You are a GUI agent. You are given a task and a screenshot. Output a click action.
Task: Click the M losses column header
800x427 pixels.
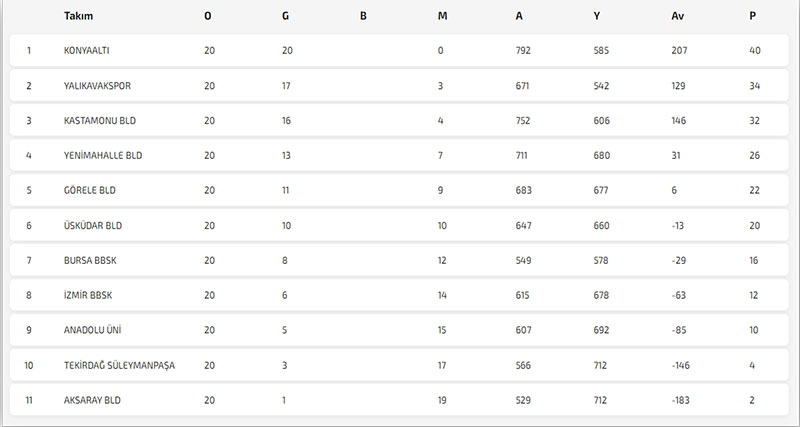click(x=442, y=16)
